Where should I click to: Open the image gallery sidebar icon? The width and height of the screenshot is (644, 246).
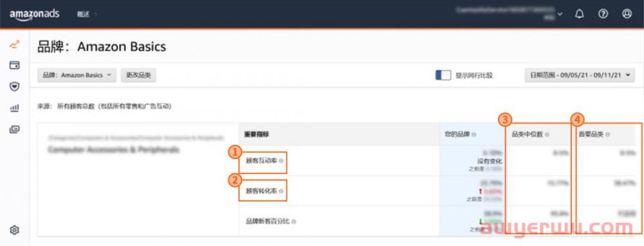(x=14, y=129)
